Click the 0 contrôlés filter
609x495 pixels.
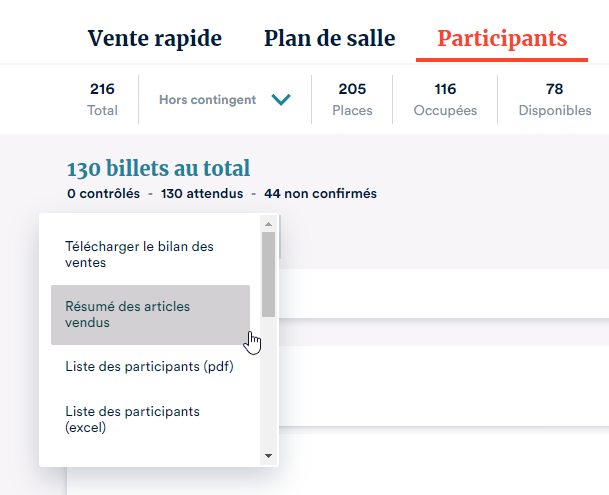point(103,194)
